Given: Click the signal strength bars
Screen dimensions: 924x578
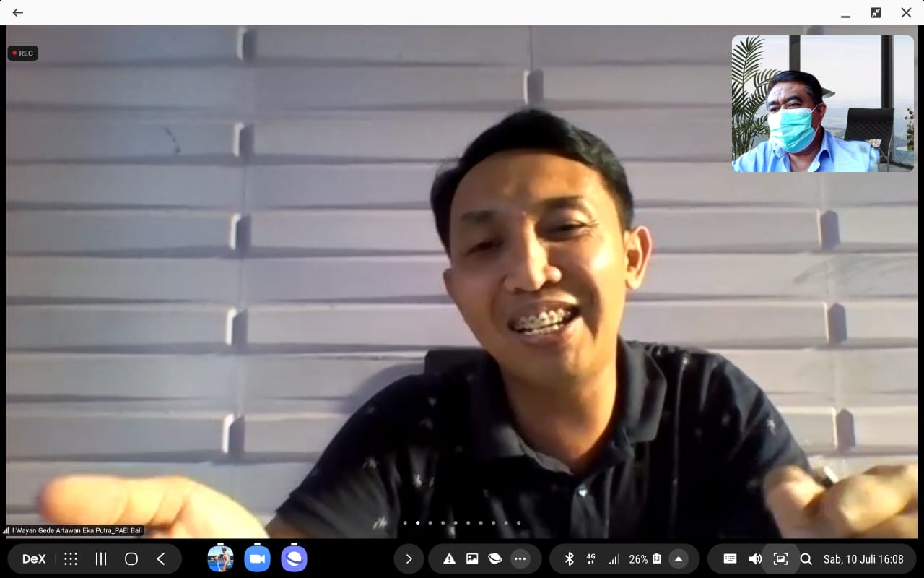Looking at the screenshot, I should point(614,558).
